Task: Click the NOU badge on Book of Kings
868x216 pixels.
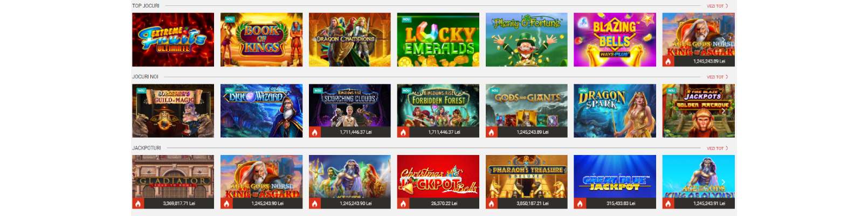Action: [230, 19]
